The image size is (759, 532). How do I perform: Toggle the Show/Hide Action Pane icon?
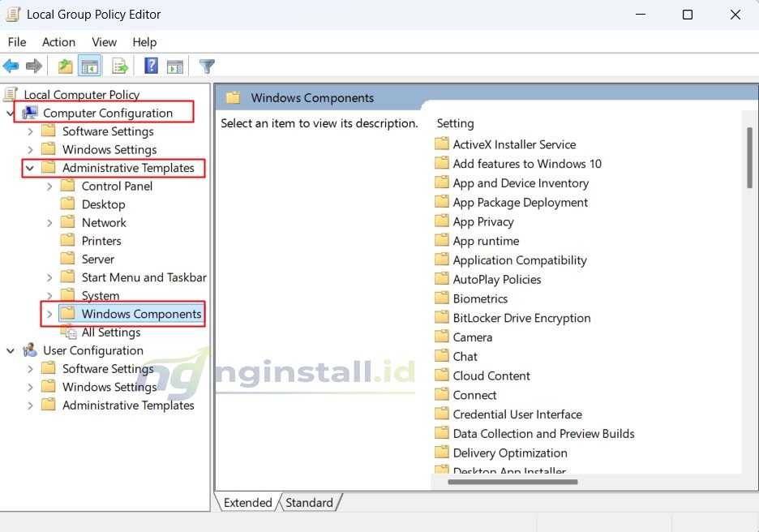tap(176, 66)
